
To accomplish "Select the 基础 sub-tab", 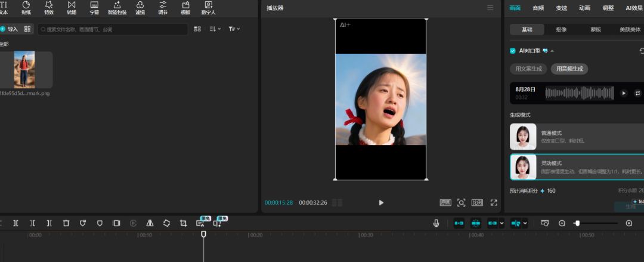I will point(527,29).
